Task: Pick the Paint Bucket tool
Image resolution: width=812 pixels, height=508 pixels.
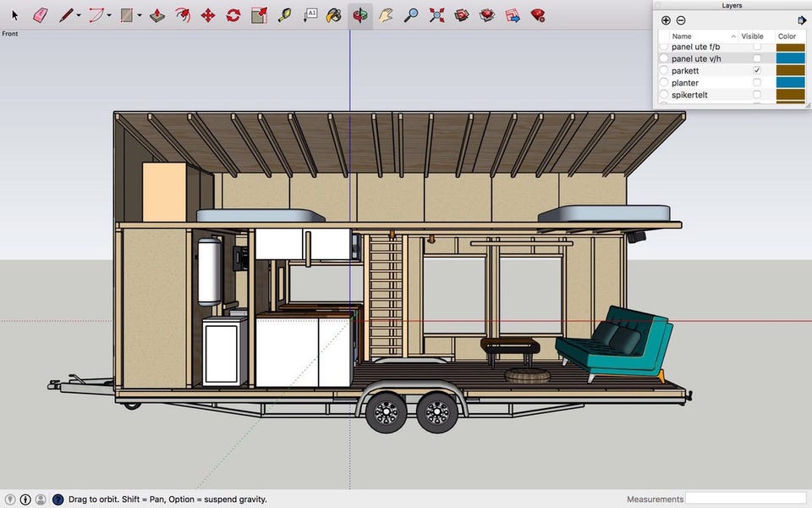Action: point(334,15)
